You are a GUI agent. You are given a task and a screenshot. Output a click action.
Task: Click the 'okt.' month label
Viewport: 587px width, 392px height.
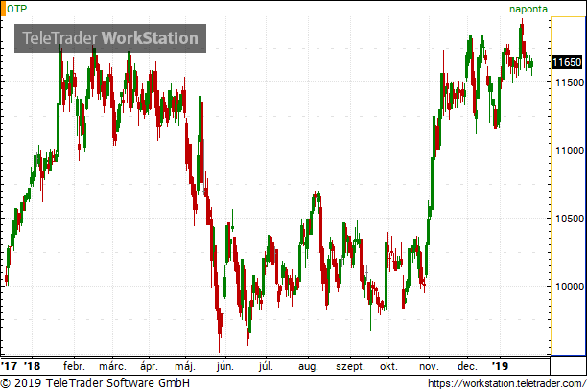[388, 366]
